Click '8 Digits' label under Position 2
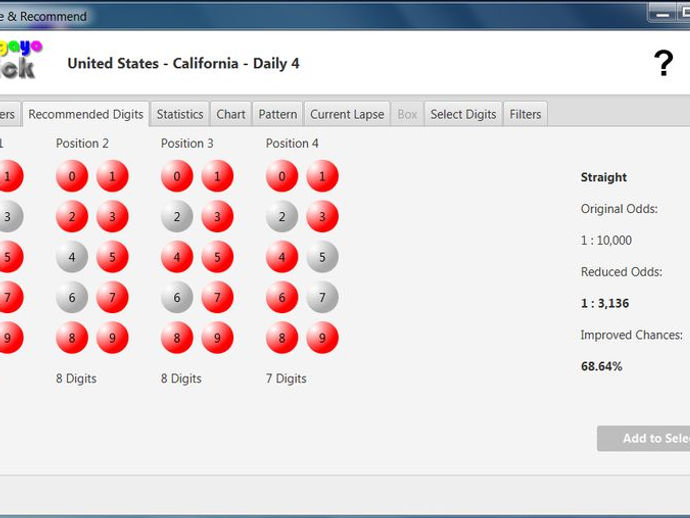Screen dimensions: 690x518 point(76,379)
